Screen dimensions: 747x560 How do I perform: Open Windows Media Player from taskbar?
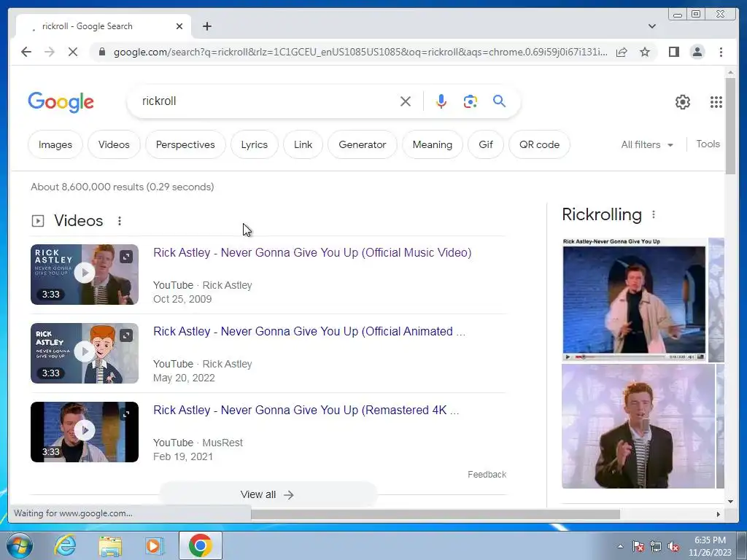point(154,545)
